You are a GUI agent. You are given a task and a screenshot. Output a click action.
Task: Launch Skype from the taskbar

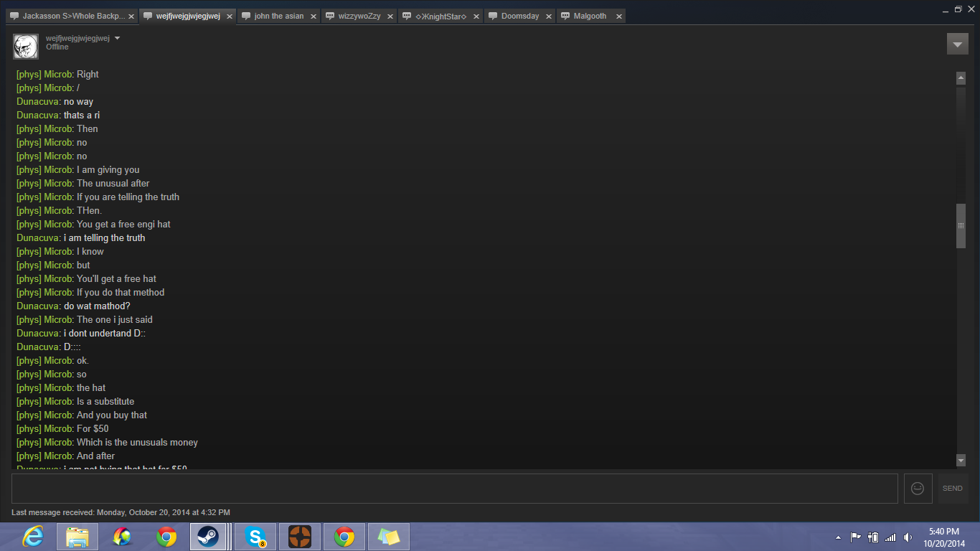tap(255, 537)
